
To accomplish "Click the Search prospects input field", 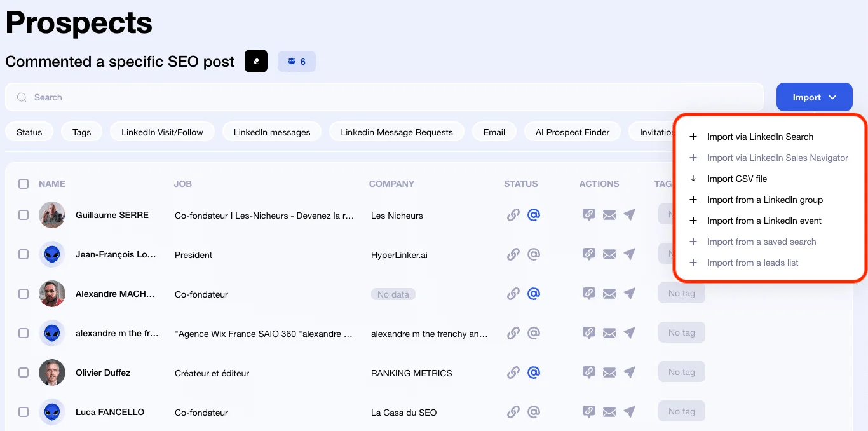I will pyautogui.click(x=384, y=97).
